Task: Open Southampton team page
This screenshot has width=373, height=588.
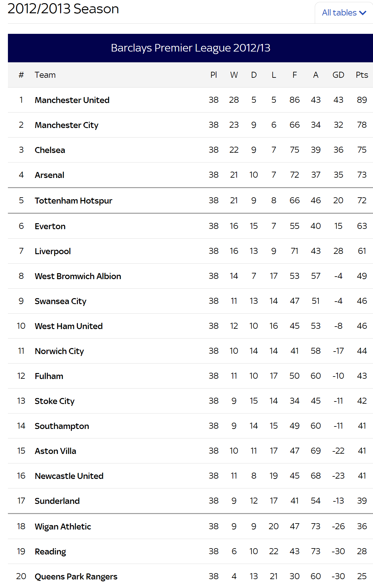Action: [x=62, y=426]
